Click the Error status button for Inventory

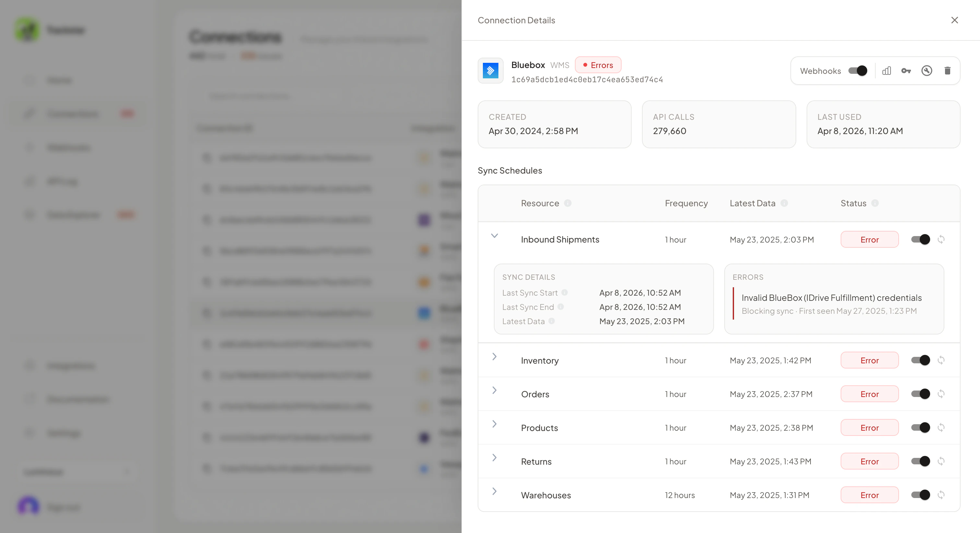coord(870,360)
